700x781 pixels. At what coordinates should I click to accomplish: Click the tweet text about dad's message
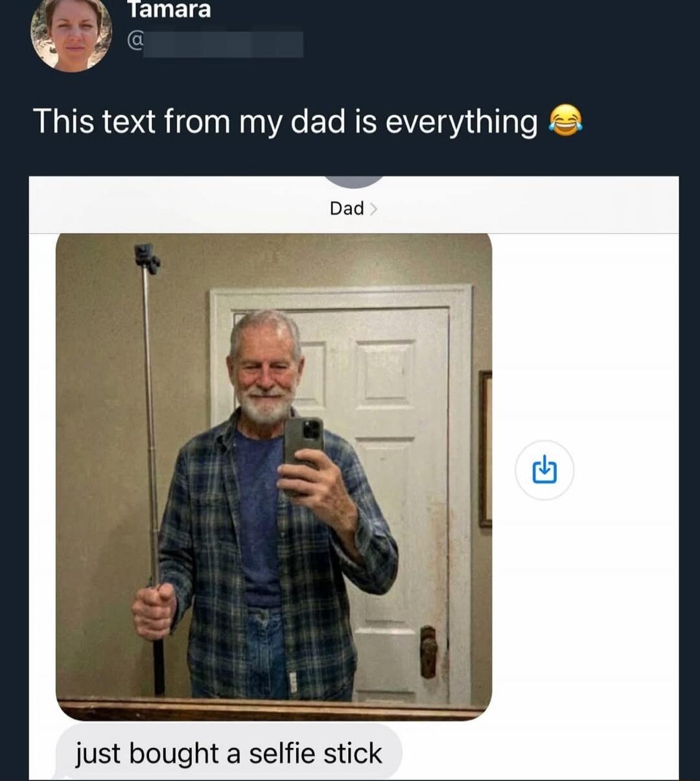[285, 121]
